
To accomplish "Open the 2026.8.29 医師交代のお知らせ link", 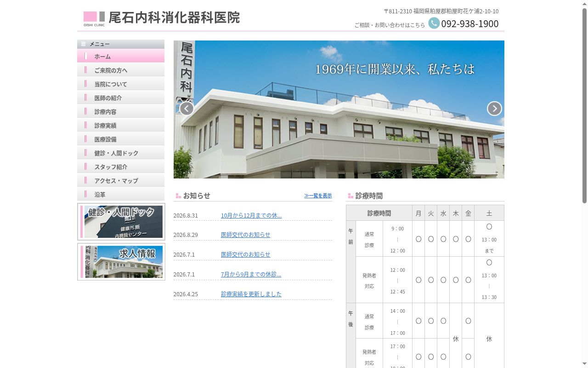I will 245,235.
